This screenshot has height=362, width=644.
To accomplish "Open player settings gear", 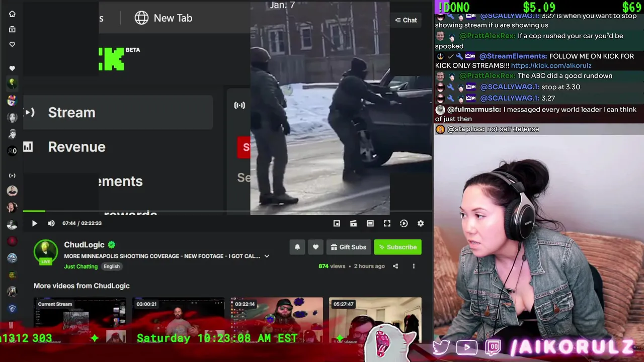I will coord(421,223).
